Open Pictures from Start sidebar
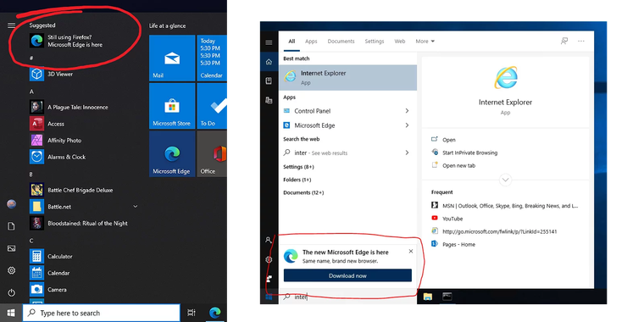Image resolution: width=644 pixels, height=322 pixels. (x=12, y=248)
